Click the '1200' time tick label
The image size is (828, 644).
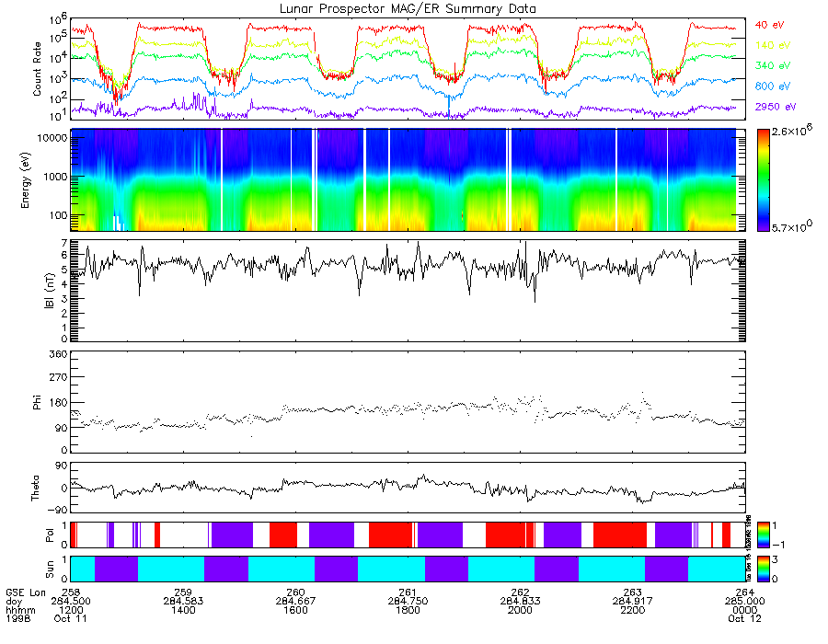tap(71, 610)
